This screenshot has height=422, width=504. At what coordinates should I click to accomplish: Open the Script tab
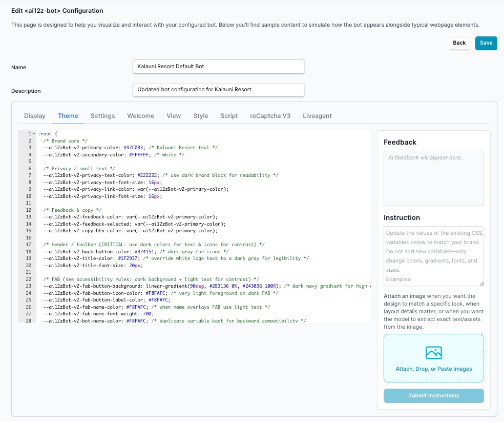(229, 116)
